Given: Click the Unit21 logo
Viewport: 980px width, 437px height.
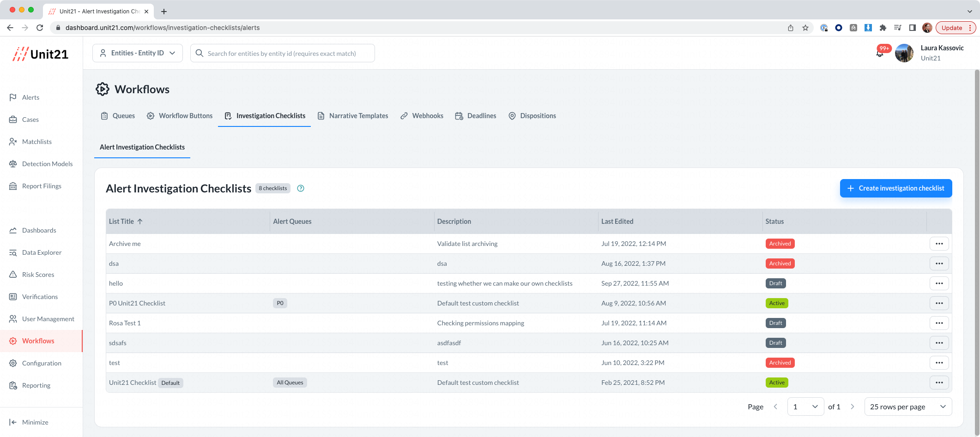Looking at the screenshot, I should coord(41,54).
